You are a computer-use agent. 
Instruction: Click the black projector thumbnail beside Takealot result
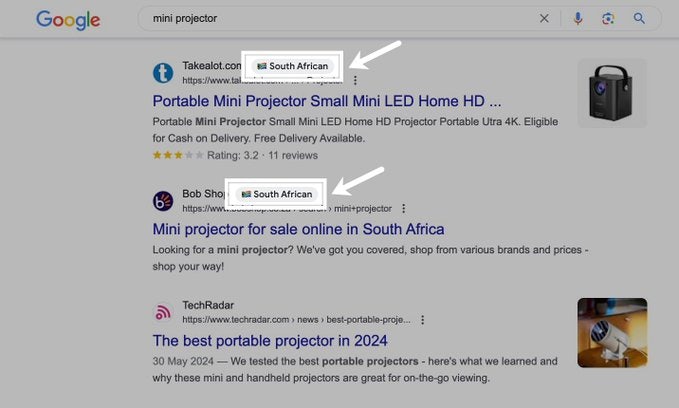coord(612,92)
